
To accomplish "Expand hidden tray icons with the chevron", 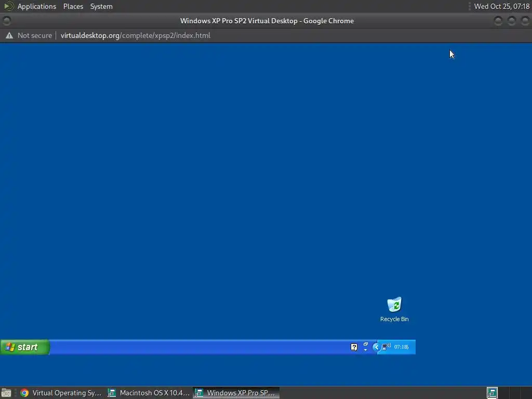I will (x=376, y=347).
